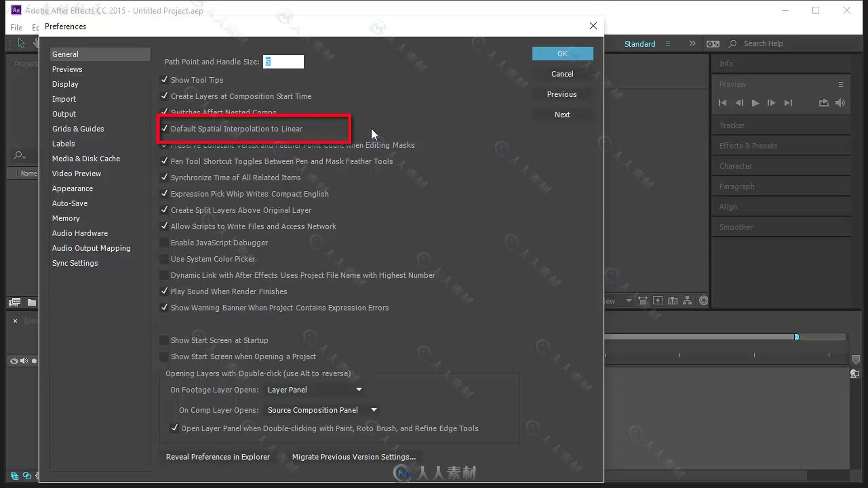Click project panel search magnifier icon
The width and height of the screenshot is (868, 488).
19,155
